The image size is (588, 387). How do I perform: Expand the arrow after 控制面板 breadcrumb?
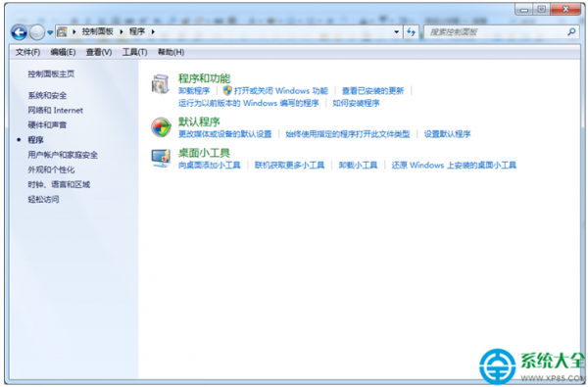pos(122,32)
